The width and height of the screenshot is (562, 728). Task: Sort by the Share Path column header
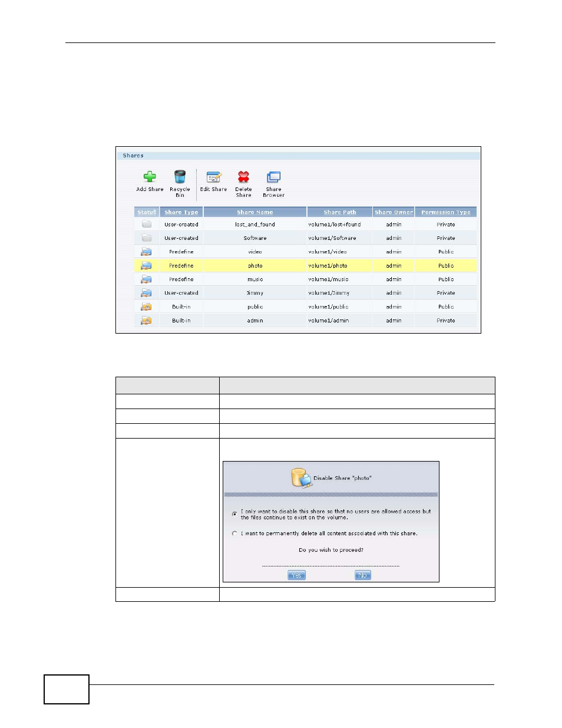coord(339,212)
